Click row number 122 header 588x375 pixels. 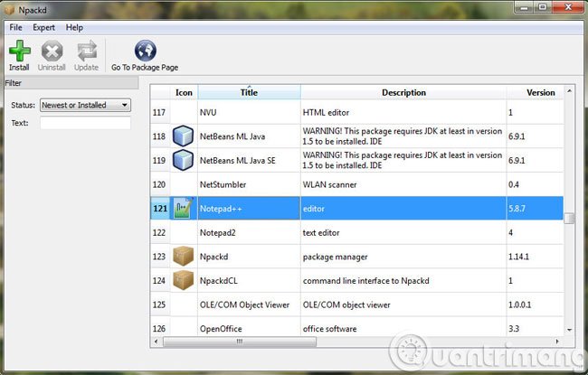[159, 232]
